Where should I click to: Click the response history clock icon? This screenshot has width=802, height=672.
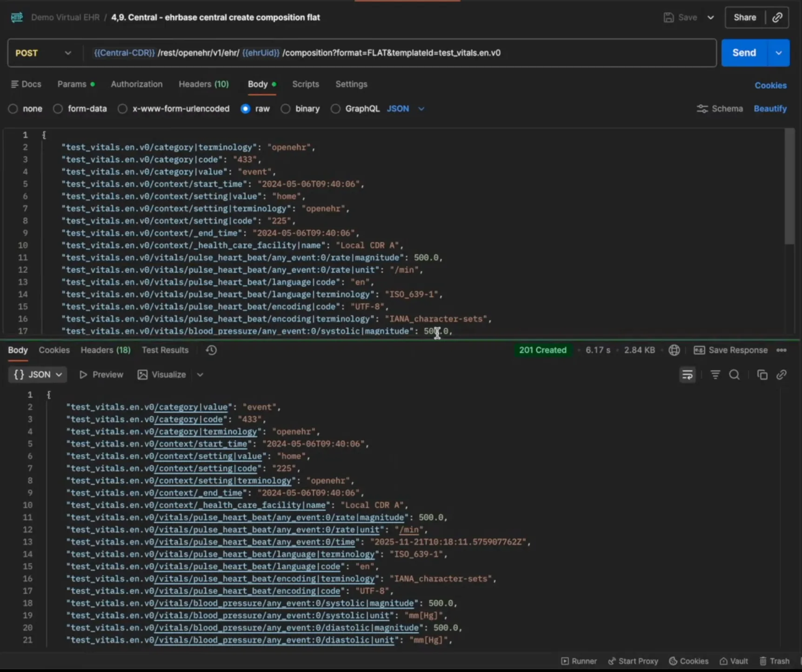pos(211,350)
